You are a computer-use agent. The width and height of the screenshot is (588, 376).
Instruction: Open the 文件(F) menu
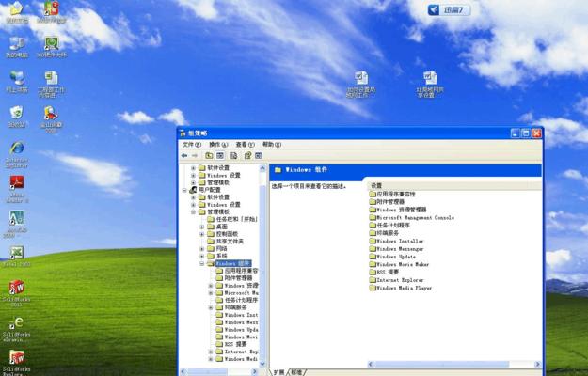click(x=192, y=144)
